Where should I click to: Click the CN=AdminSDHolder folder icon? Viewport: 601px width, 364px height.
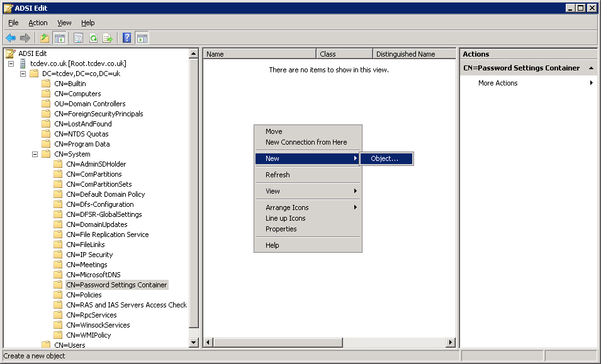click(x=58, y=164)
